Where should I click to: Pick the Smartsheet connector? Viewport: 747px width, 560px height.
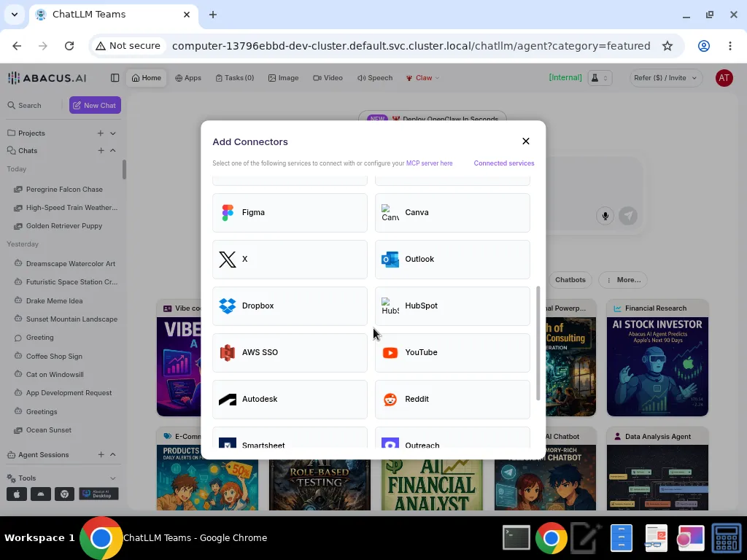[290, 437]
